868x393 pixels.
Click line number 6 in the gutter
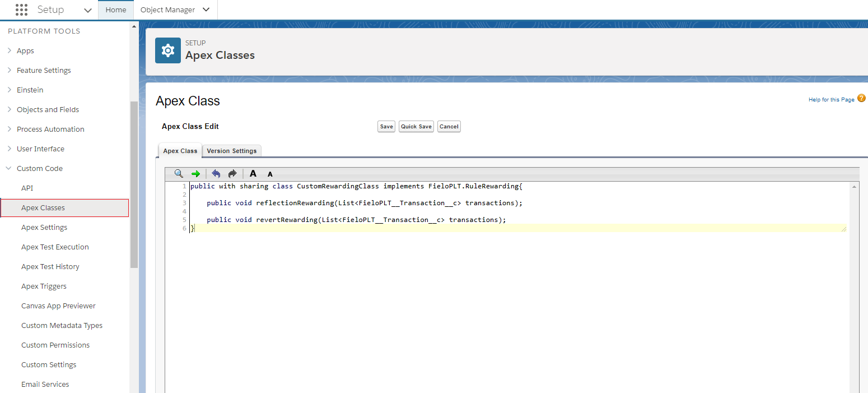[x=184, y=228]
